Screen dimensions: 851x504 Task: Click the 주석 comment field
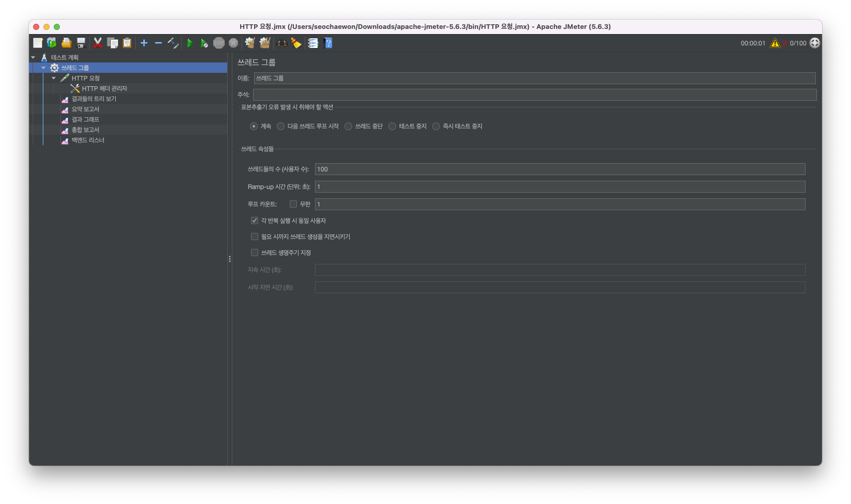[534, 94]
